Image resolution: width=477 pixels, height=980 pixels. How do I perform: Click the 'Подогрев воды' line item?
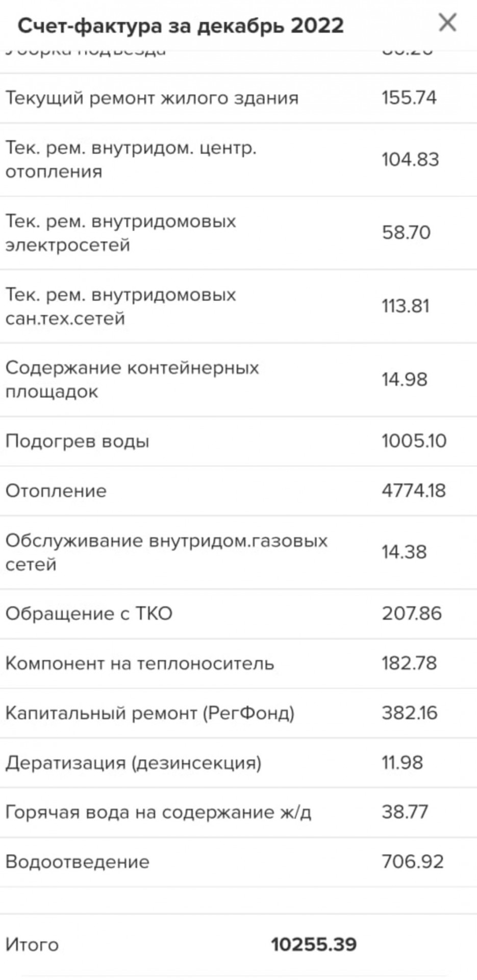click(x=238, y=442)
